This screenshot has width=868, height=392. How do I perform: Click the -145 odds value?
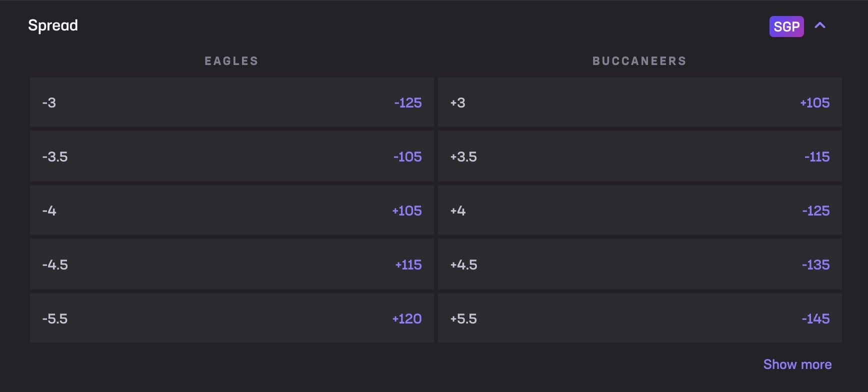pos(815,318)
